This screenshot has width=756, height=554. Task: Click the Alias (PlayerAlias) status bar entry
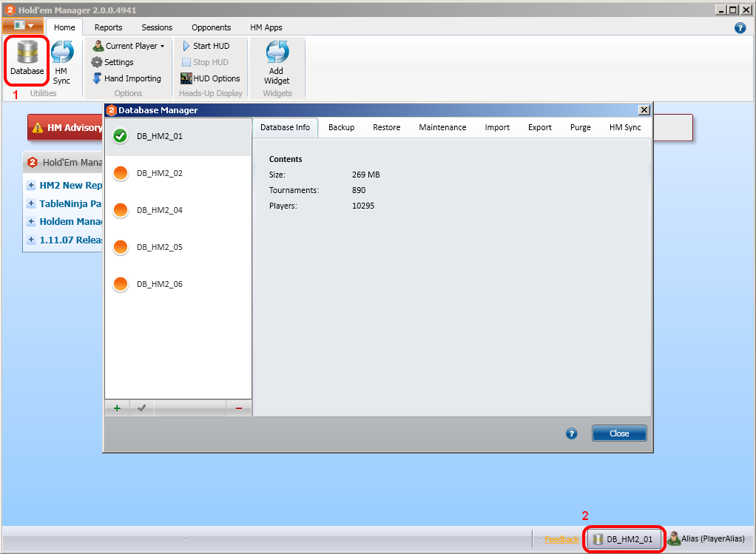pos(707,538)
